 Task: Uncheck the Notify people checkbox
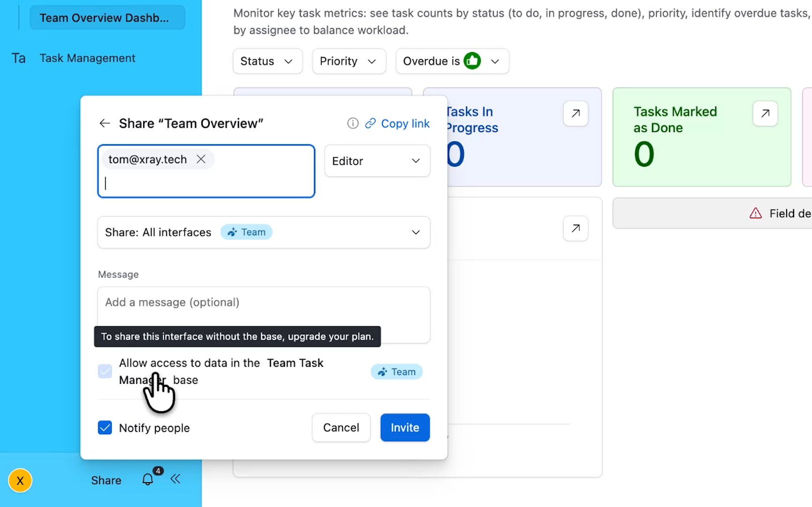[x=105, y=428]
